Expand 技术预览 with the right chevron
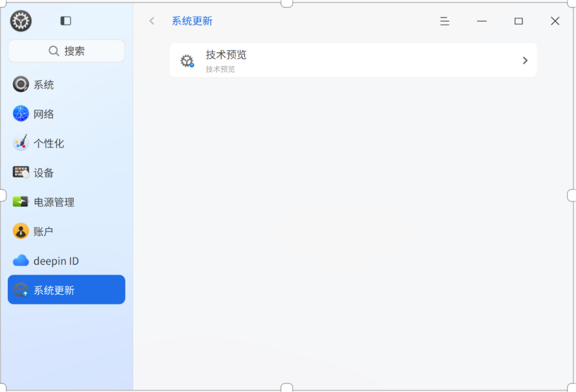Viewport: 576px width, 392px height. (525, 61)
